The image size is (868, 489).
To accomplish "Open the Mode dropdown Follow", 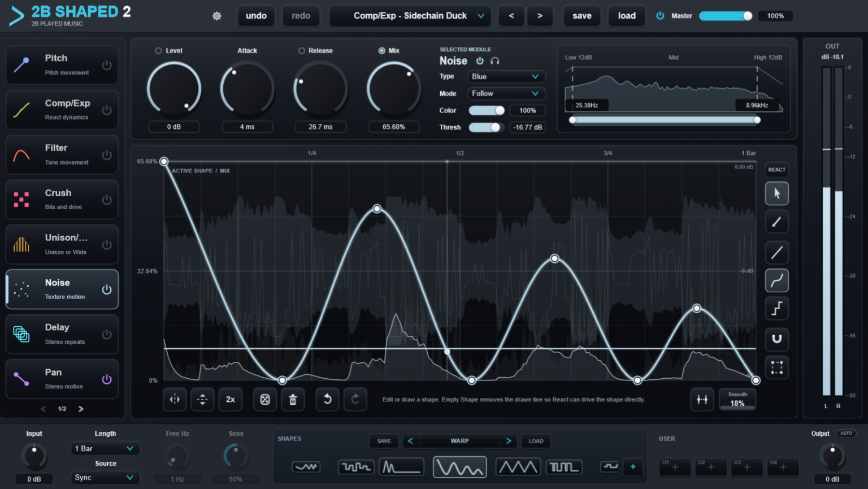I will (x=506, y=93).
